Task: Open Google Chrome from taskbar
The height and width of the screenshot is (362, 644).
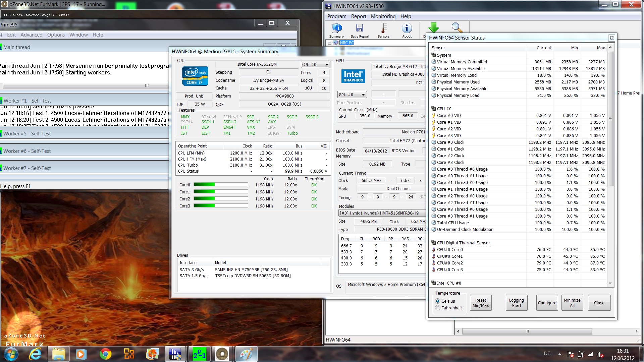Action: (105, 354)
